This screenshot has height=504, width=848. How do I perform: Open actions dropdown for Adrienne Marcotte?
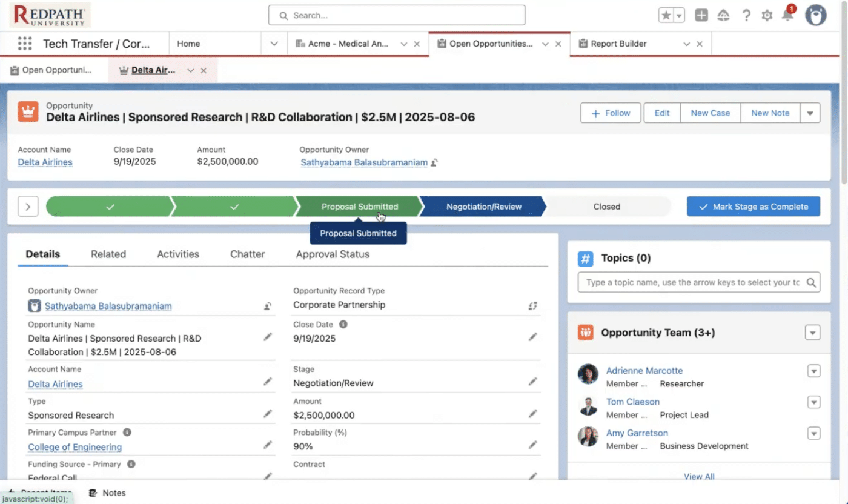814,371
